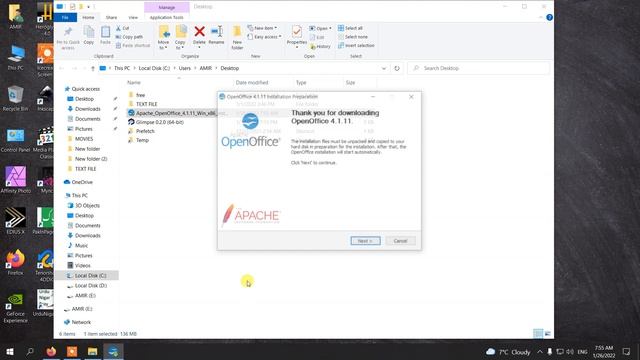Open the Application Tools tab
The width and height of the screenshot is (640, 360).
[x=167, y=18]
